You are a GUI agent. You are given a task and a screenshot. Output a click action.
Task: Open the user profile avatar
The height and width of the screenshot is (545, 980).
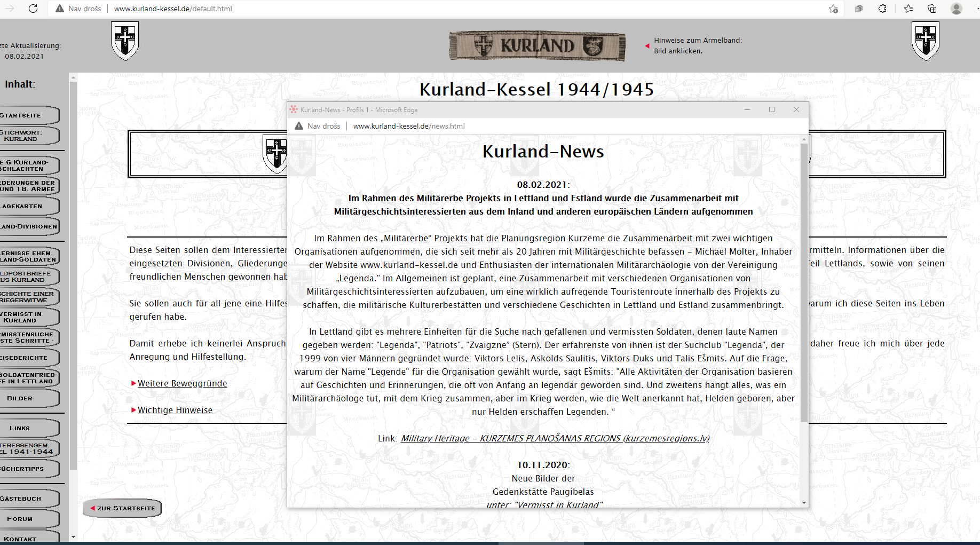957,9
